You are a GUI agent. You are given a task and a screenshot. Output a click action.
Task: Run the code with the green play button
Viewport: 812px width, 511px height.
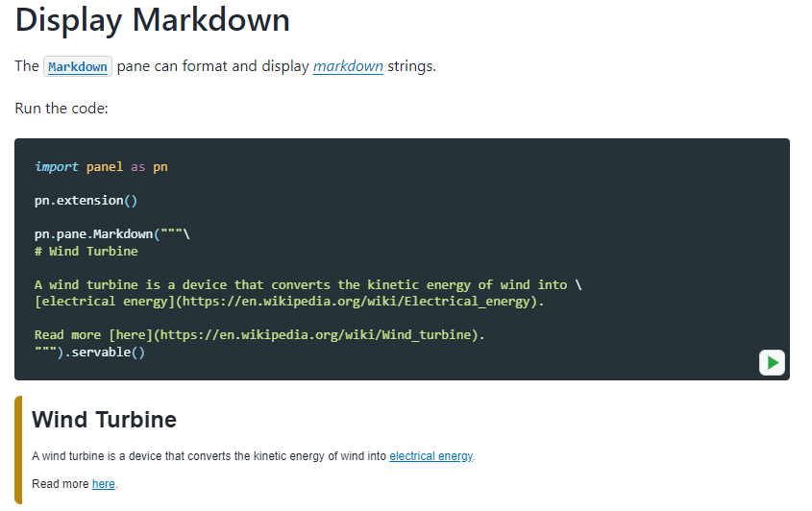coord(772,362)
